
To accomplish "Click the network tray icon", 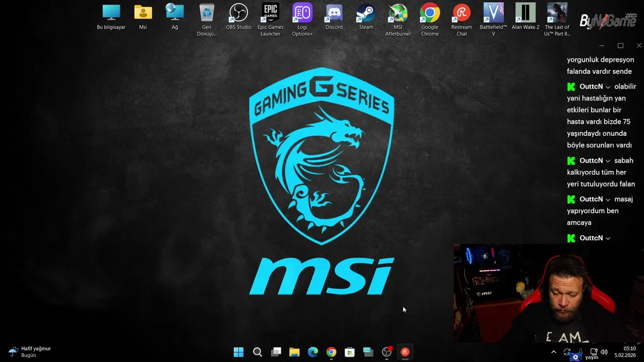I will click(594, 352).
